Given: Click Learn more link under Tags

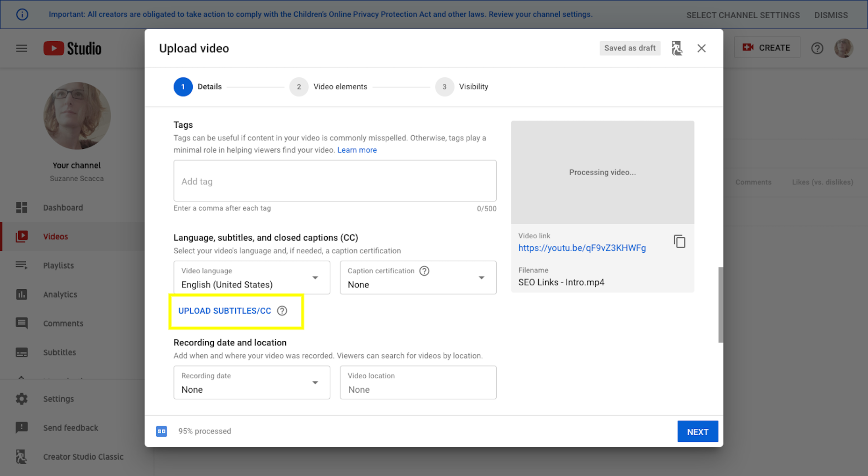Looking at the screenshot, I should tap(357, 150).
